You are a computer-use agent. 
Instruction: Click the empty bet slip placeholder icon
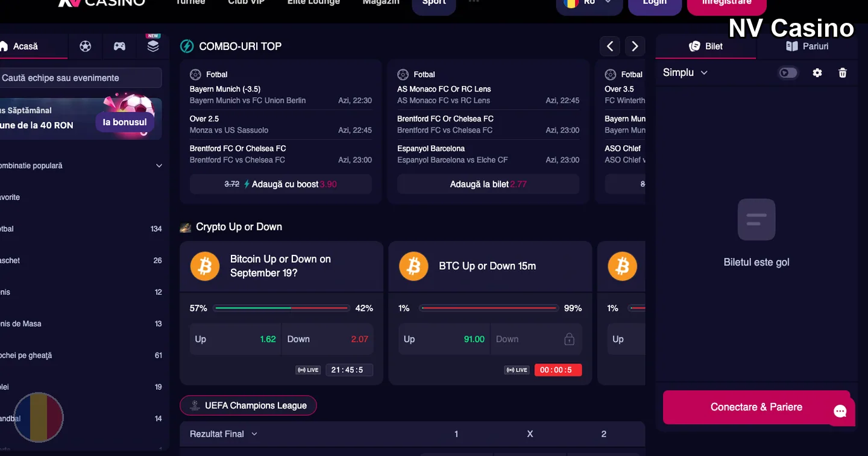click(x=756, y=220)
